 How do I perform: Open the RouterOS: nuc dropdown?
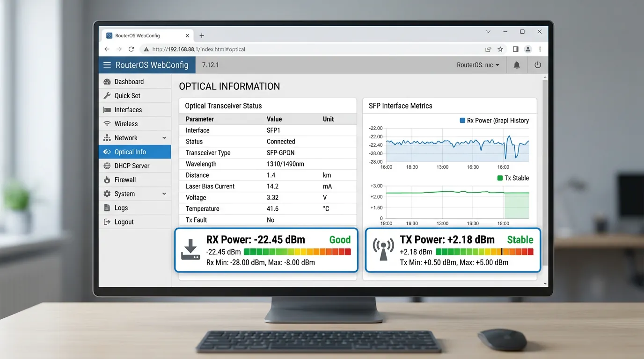pos(478,65)
